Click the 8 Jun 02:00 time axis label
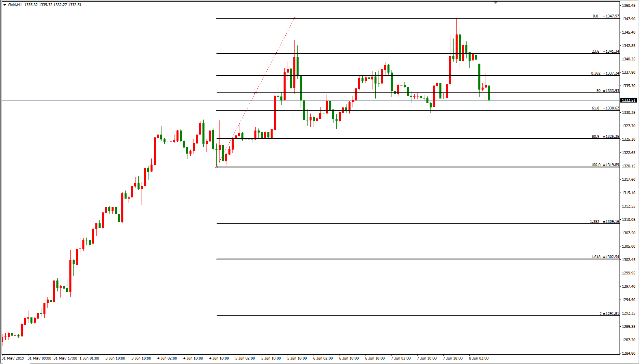The height and width of the screenshot is (364, 639). [479, 358]
